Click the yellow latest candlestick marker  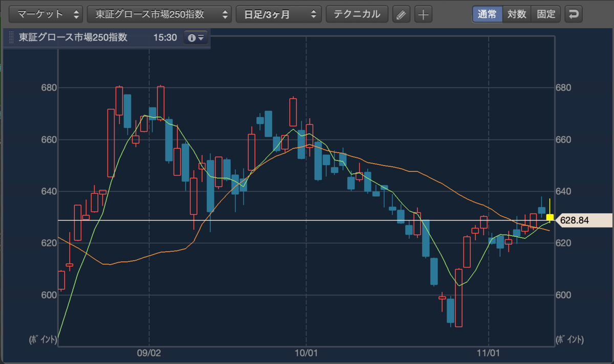[550, 218]
